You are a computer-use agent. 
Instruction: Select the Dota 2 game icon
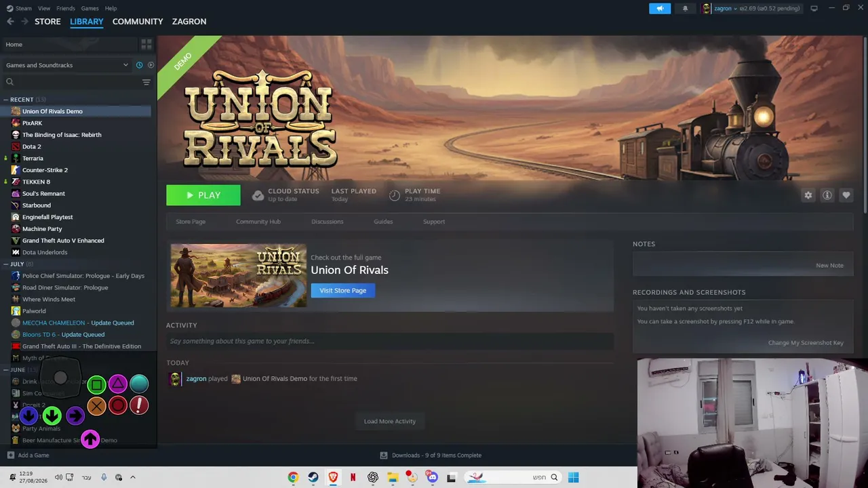pyautogui.click(x=16, y=146)
